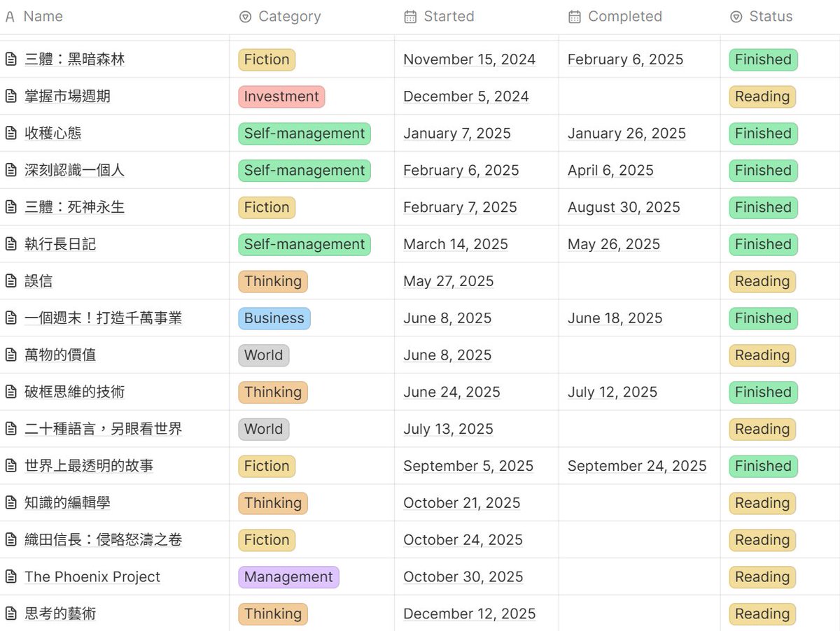Edit the started date October 21, 2025

[x=462, y=503]
